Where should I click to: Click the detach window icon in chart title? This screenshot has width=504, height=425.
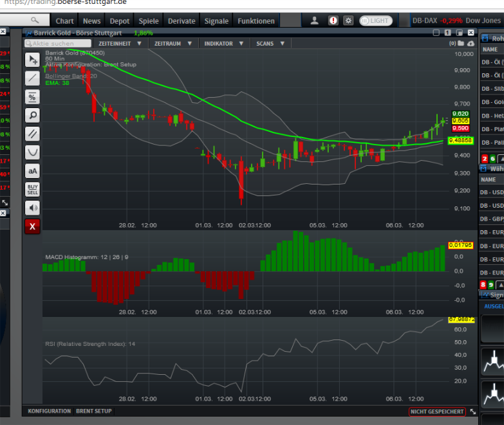pos(460,33)
